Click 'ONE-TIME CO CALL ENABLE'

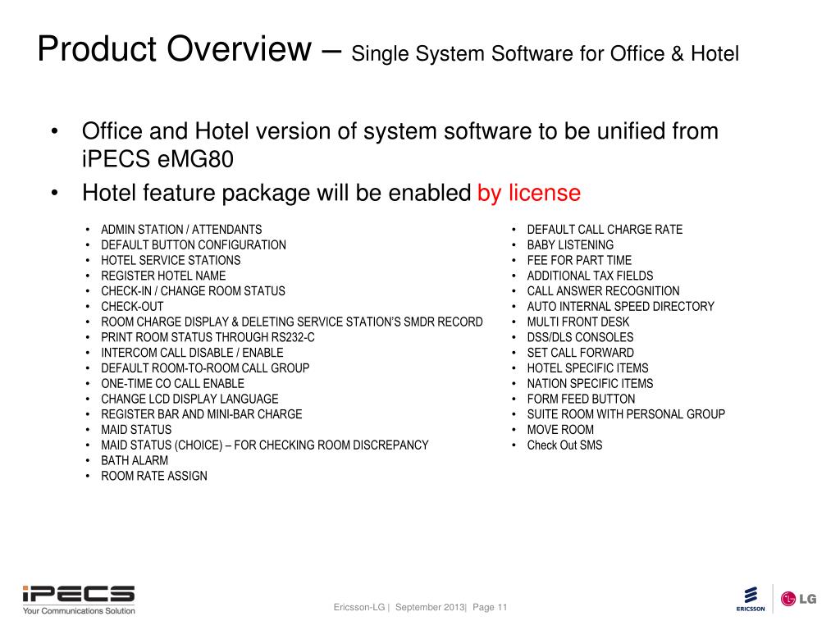(172, 384)
